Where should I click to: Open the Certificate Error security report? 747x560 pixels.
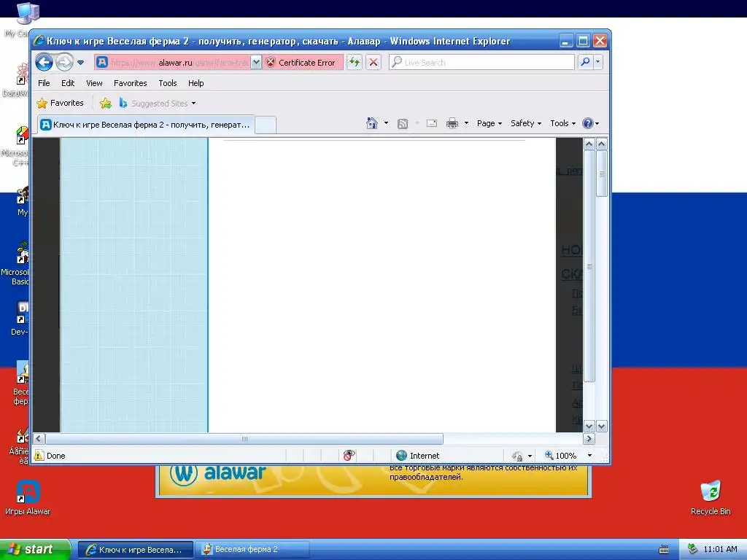coord(302,63)
